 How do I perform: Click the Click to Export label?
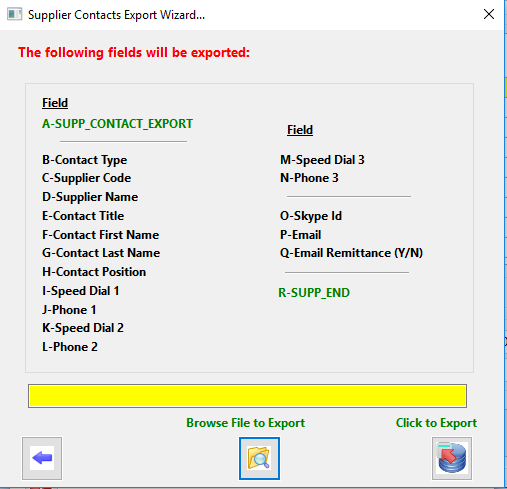(436, 423)
